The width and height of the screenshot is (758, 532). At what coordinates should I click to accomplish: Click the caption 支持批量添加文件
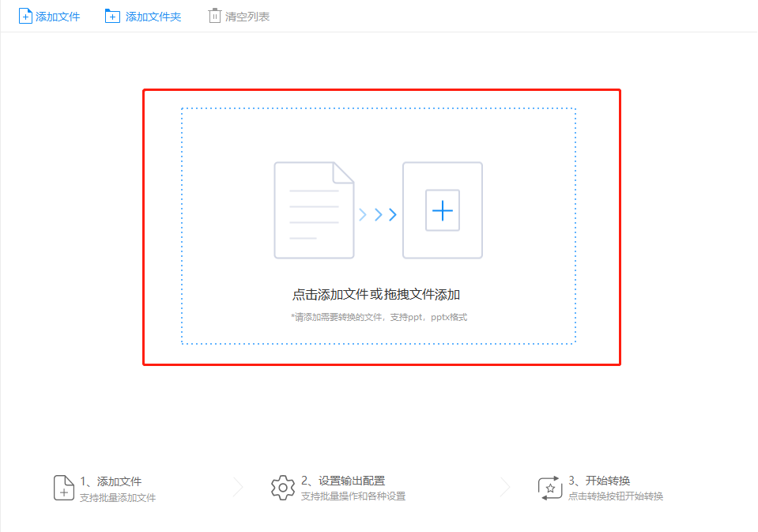118,498
